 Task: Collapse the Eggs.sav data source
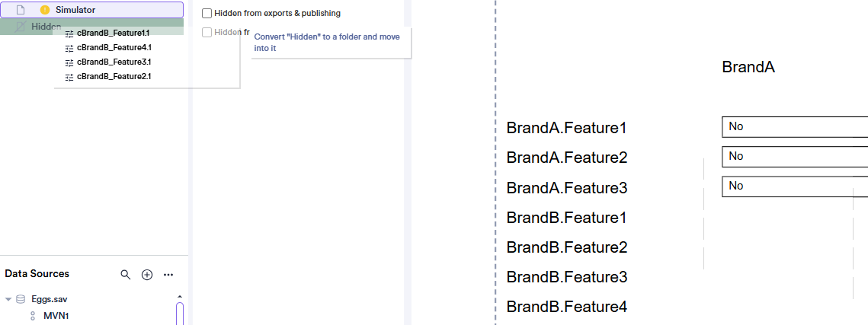click(8, 299)
